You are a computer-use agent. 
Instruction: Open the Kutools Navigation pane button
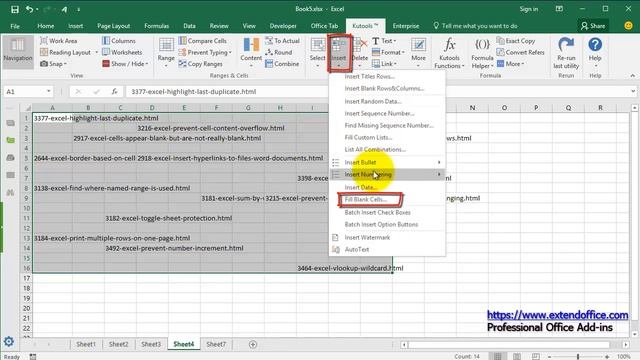[x=18, y=51]
